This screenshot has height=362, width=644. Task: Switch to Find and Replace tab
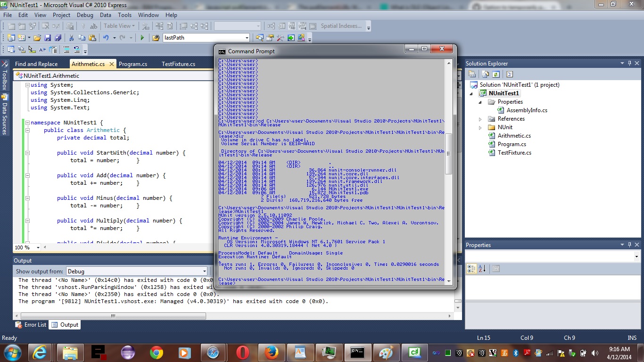36,64
